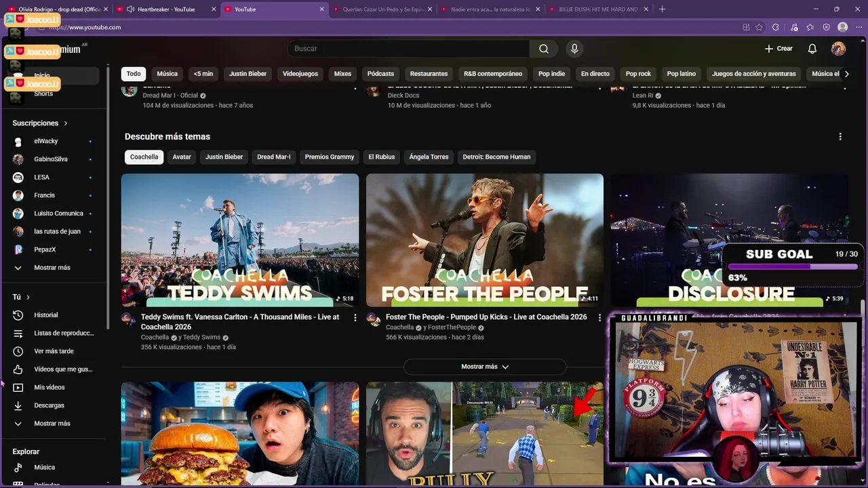
Task: Activate voice search microphone icon
Action: pos(574,49)
